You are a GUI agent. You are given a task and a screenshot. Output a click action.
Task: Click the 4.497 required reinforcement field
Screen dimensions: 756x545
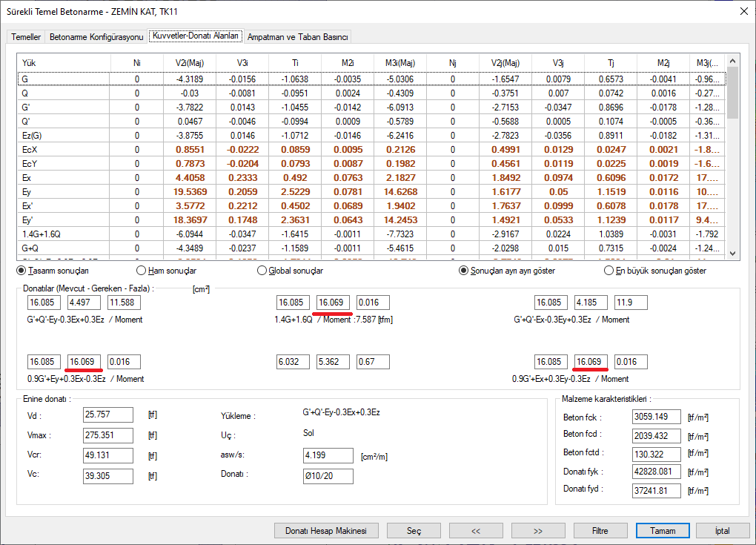[84, 303]
